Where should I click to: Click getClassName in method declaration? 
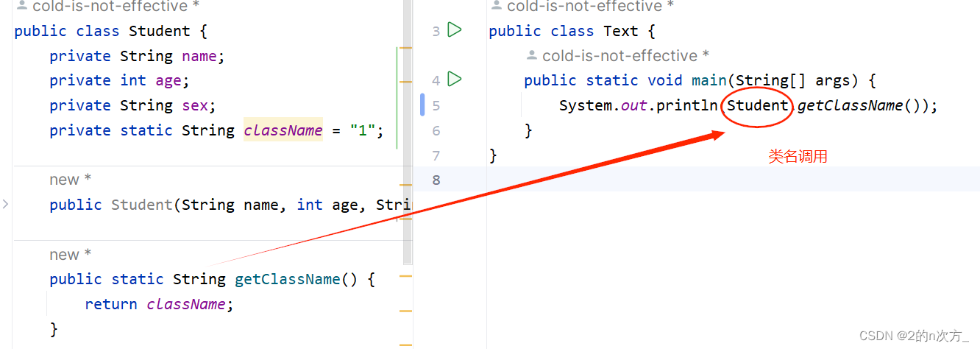point(288,279)
